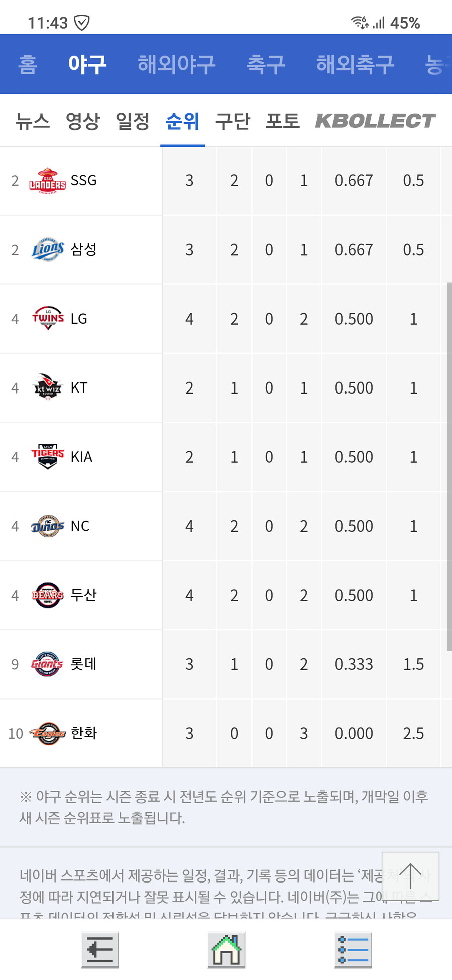
Task: Switch to the 축구 category tab
Action: pos(266,64)
